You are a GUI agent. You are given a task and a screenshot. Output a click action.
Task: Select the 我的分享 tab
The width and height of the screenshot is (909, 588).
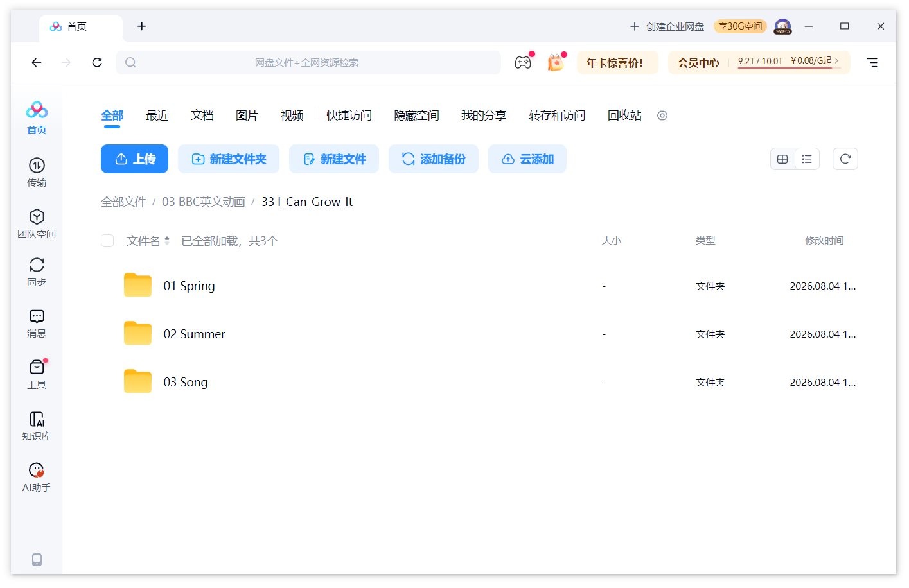click(484, 116)
